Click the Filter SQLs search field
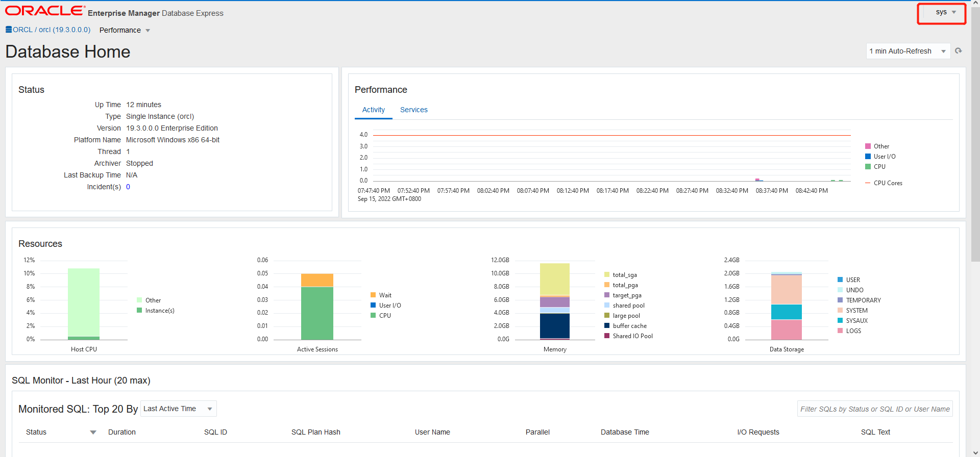 (875, 409)
